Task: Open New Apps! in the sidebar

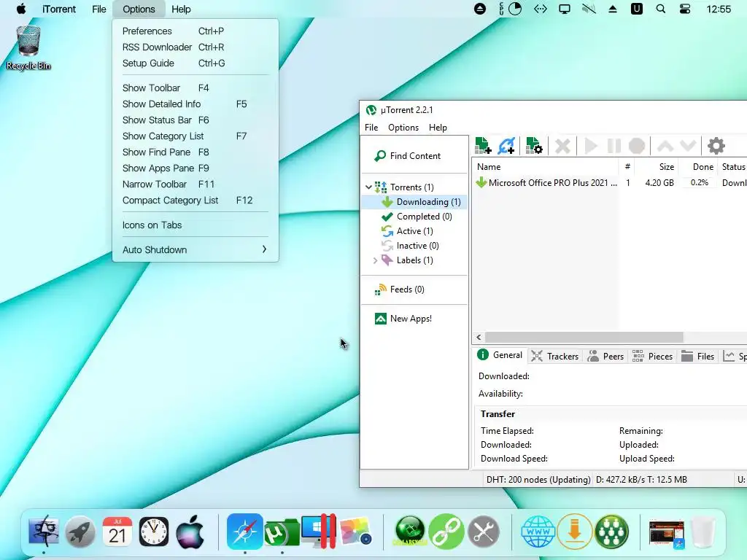Action: pos(403,319)
